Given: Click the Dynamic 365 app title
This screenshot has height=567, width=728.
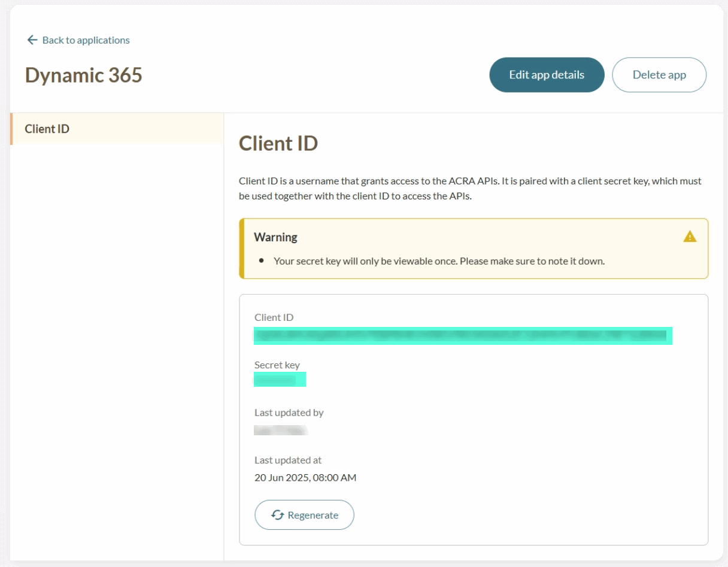Looking at the screenshot, I should click(x=84, y=75).
